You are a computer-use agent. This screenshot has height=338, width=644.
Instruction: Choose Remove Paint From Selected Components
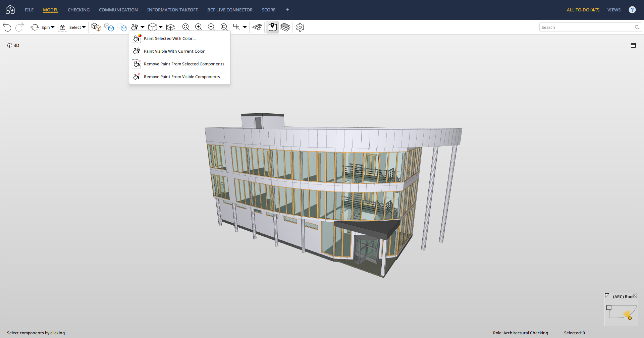(x=180, y=64)
